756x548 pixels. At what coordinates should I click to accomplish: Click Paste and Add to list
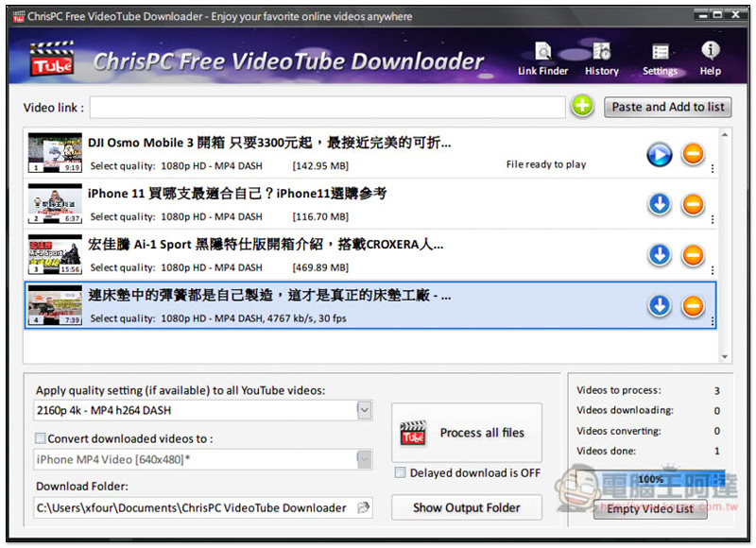pyautogui.click(x=667, y=107)
